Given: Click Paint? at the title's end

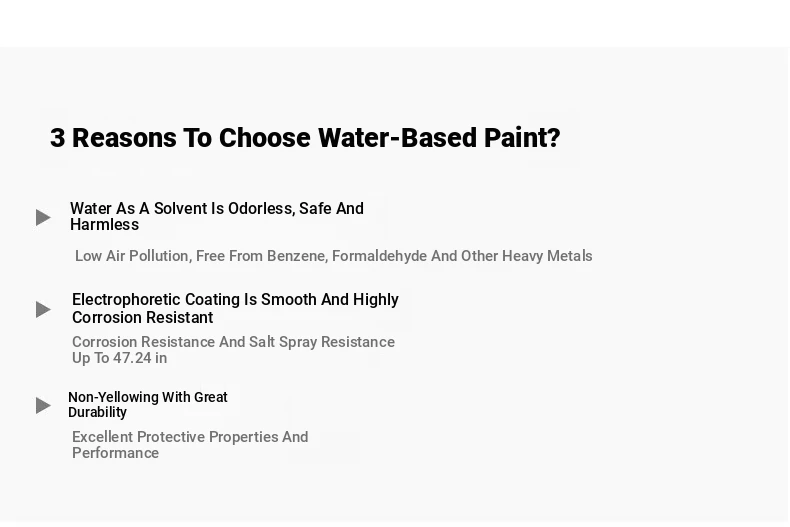Looking at the screenshot, I should click(522, 138).
